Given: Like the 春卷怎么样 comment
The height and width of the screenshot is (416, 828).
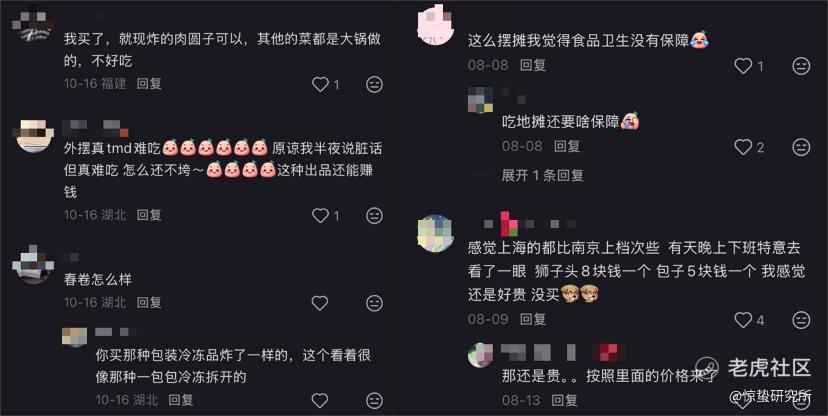Looking at the screenshot, I should pyautogui.click(x=320, y=303).
